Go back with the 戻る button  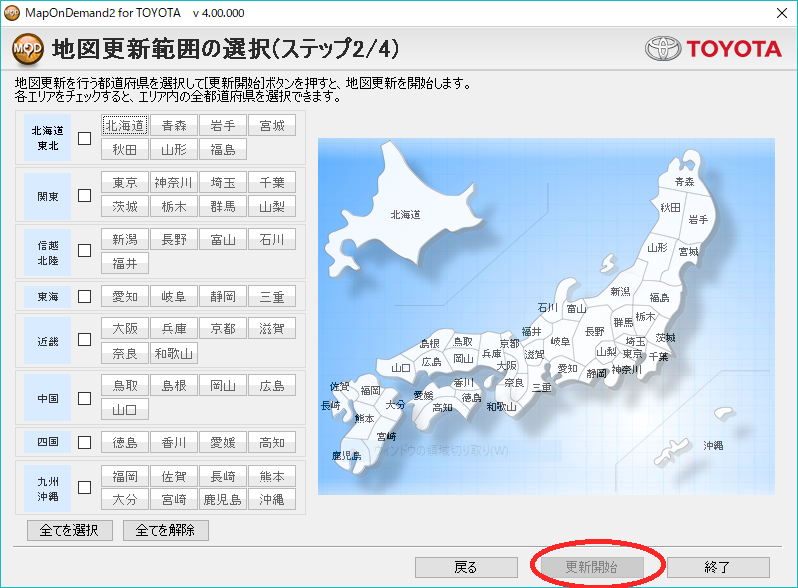point(466,567)
